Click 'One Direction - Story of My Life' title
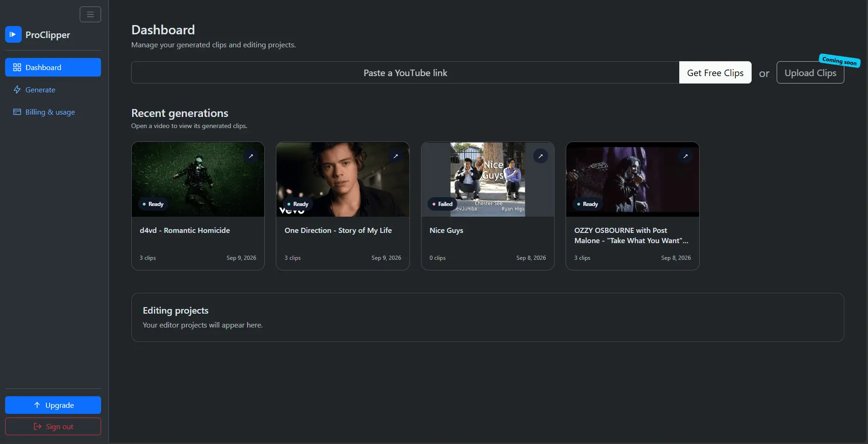 (x=338, y=230)
